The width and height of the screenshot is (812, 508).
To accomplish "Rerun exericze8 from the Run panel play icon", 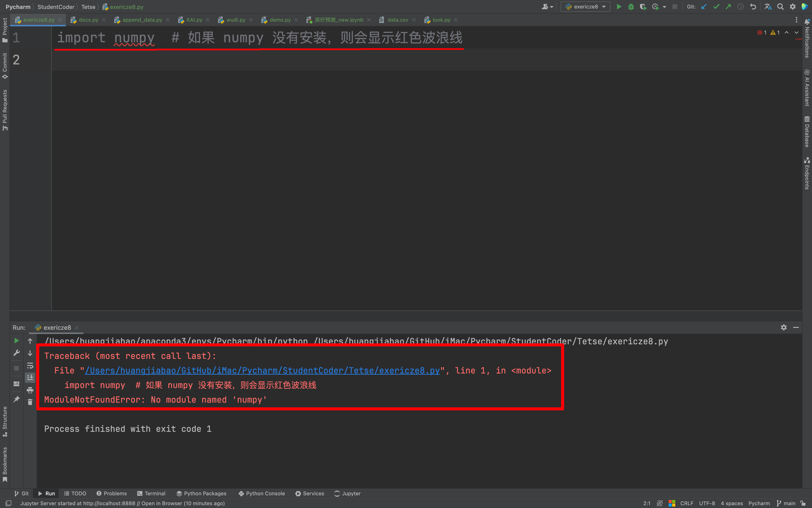I will point(16,341).
